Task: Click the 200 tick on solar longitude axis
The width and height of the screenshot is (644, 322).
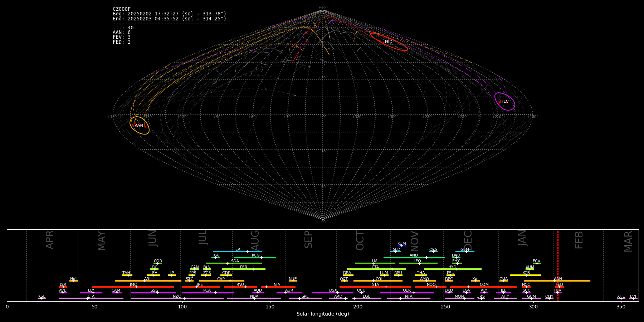Action: pyautogui.click(x=358, y=307)
